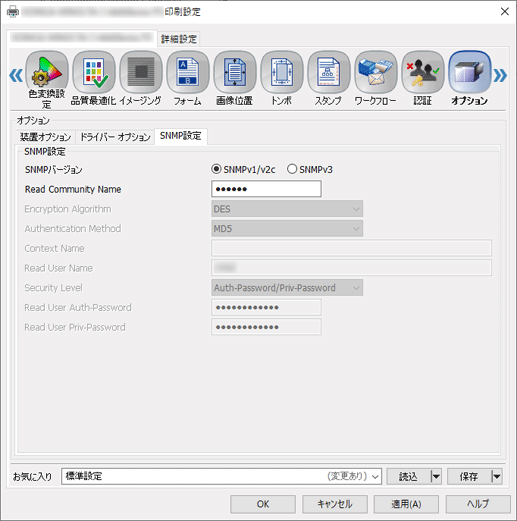Switch to 詳細設定 tab
Image resolution: width=517 pixels, height=521 pixels.
tap(179, 39)
